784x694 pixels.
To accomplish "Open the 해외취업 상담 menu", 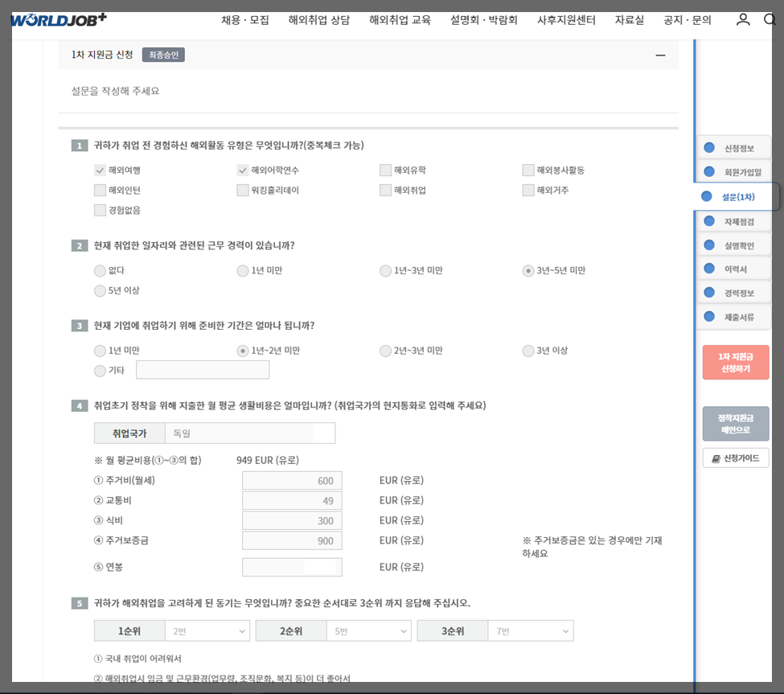I will click(319, 20).
